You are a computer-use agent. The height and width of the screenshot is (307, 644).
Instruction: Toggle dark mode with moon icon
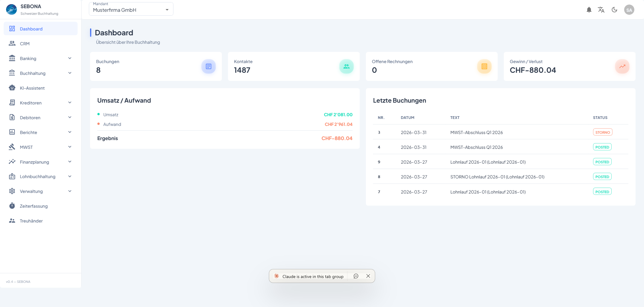(614, 10)
